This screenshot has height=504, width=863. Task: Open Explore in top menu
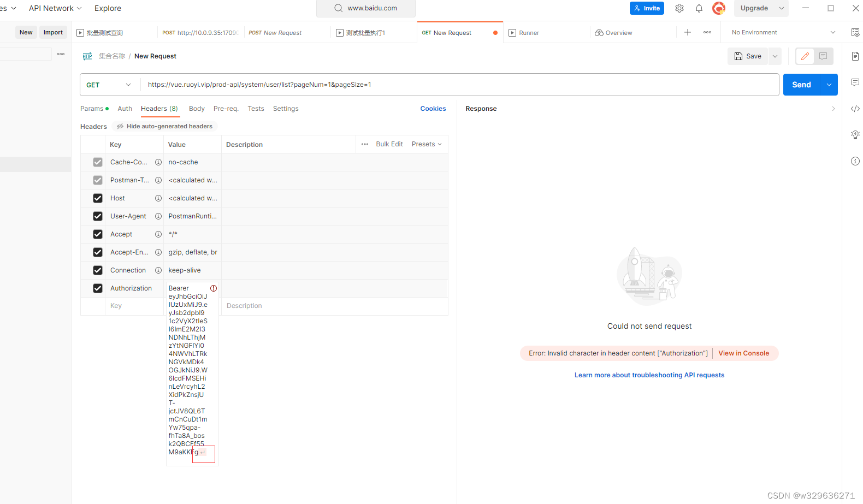(x=108, y=8)
